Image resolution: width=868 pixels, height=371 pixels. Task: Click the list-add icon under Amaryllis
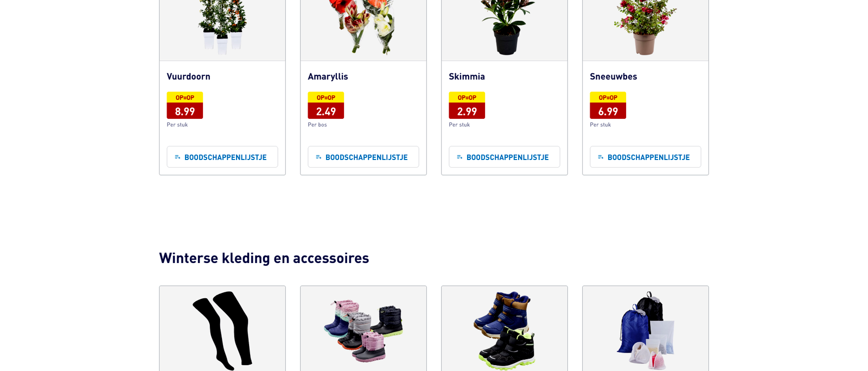pyautogui.click(x=318, y=157)
